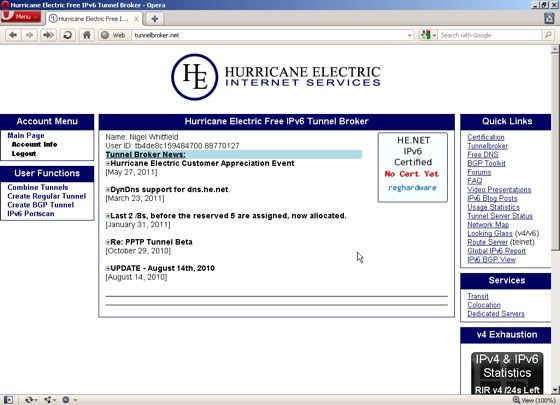The width and height of the screenshot is (560, 405).
Task: Open the Opera Menu button
Action: tap(21, 16)
